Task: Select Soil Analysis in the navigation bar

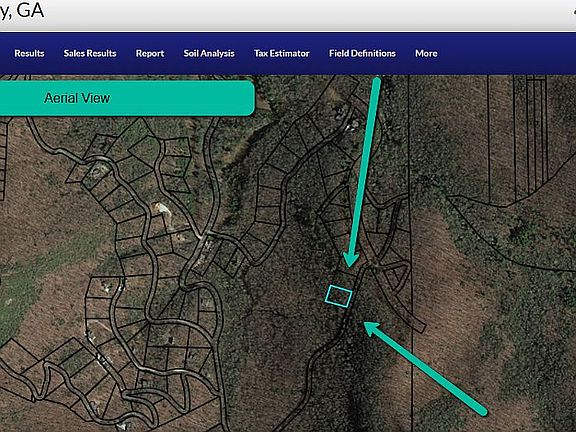Action: tap(209, 53)
